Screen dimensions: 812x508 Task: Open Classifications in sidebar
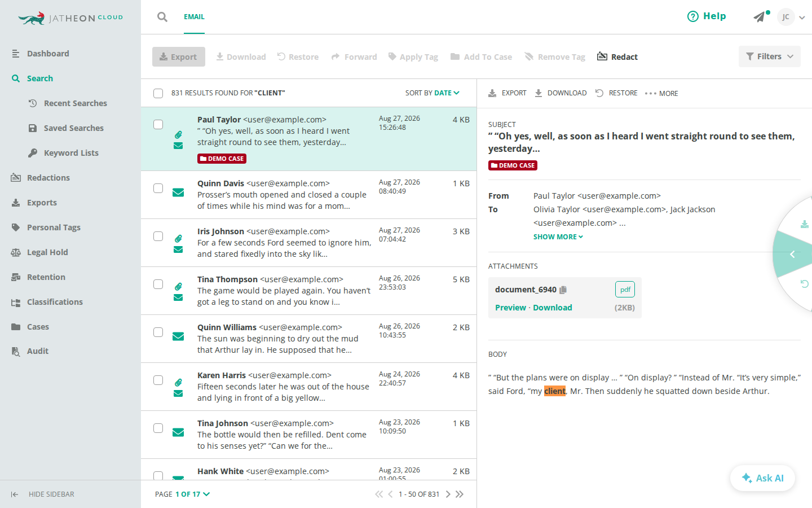pos(47,302)
